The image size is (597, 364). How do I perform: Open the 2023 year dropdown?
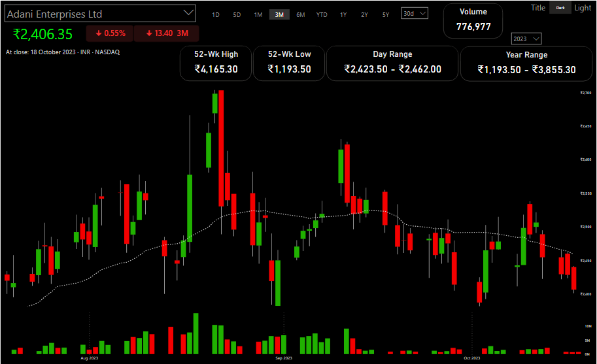[x=527, y=39]
